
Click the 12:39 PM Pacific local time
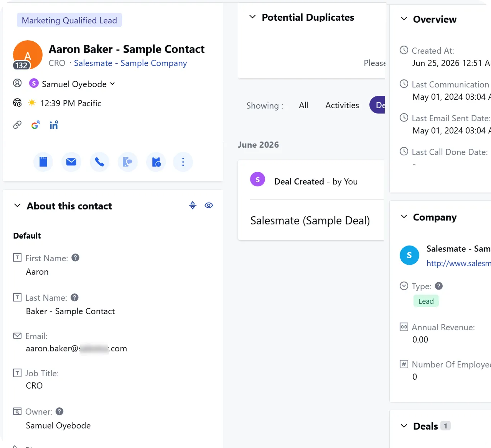tap(71, 103)
